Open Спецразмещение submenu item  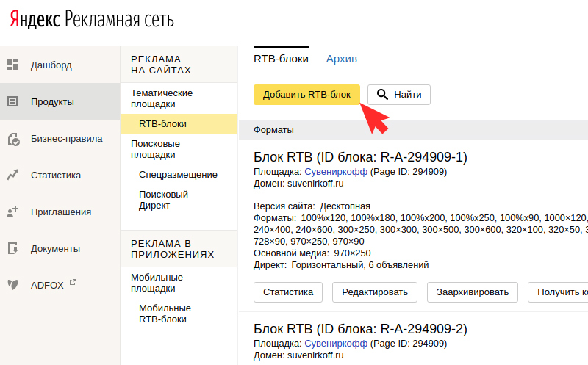click(x=179, y=175)
